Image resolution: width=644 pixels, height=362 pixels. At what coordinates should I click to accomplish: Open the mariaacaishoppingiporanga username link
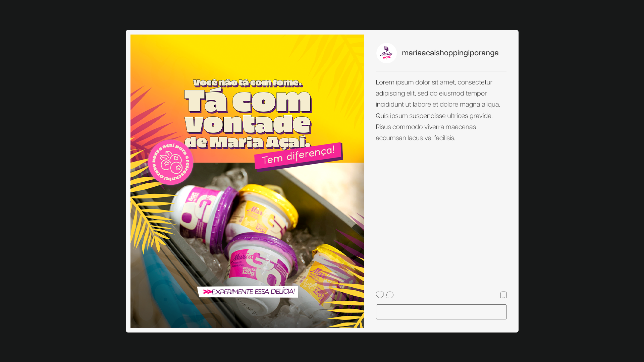(450, 53)
